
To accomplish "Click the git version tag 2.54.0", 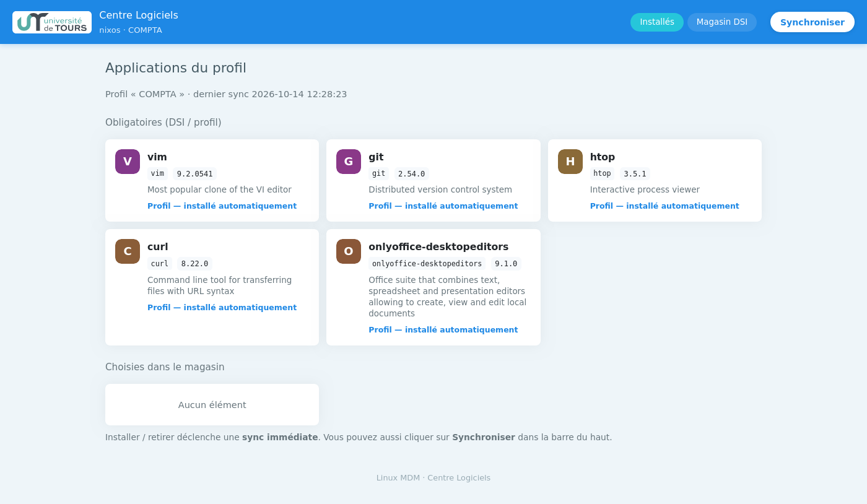I will [412, 174].
